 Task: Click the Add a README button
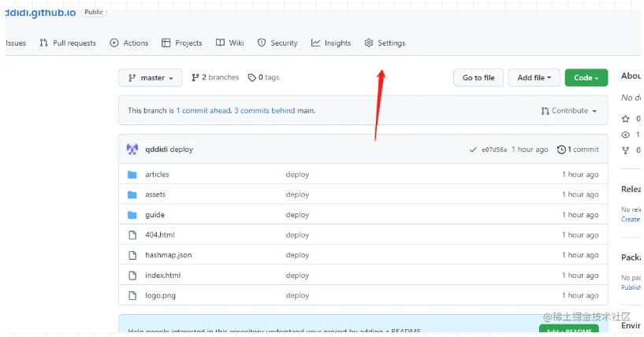point(569,329)
